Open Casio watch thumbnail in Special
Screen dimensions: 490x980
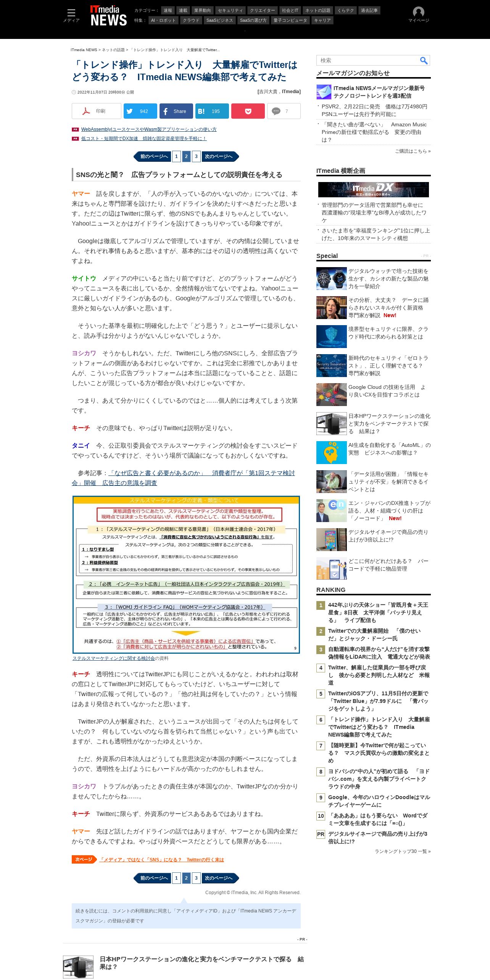(332, 279)
